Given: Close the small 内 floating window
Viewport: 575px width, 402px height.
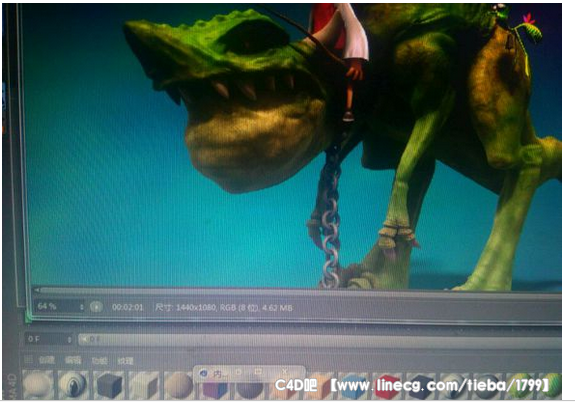Looking at the screenshot, I should pos(285,372).
